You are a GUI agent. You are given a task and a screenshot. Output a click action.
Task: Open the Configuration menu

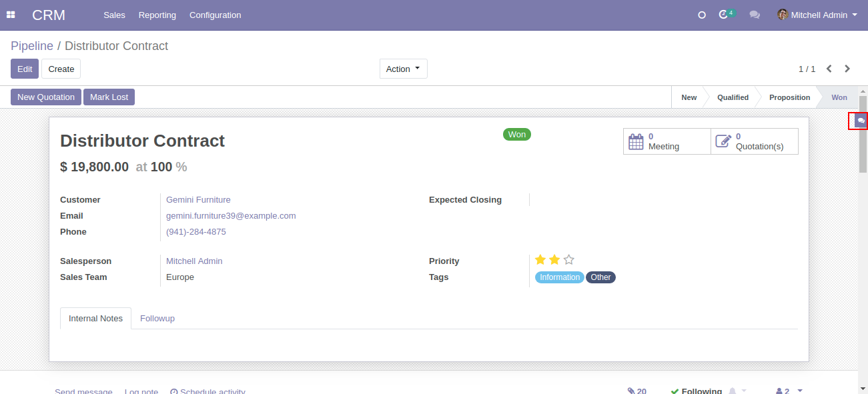pyautogui.click(x=215, y=15)
